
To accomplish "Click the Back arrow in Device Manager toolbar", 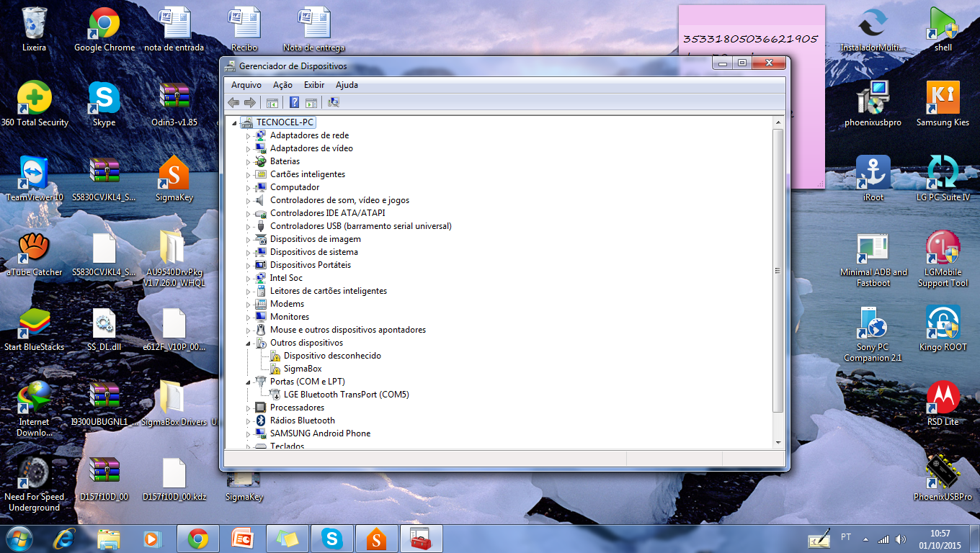I will [x=233, y=102].
